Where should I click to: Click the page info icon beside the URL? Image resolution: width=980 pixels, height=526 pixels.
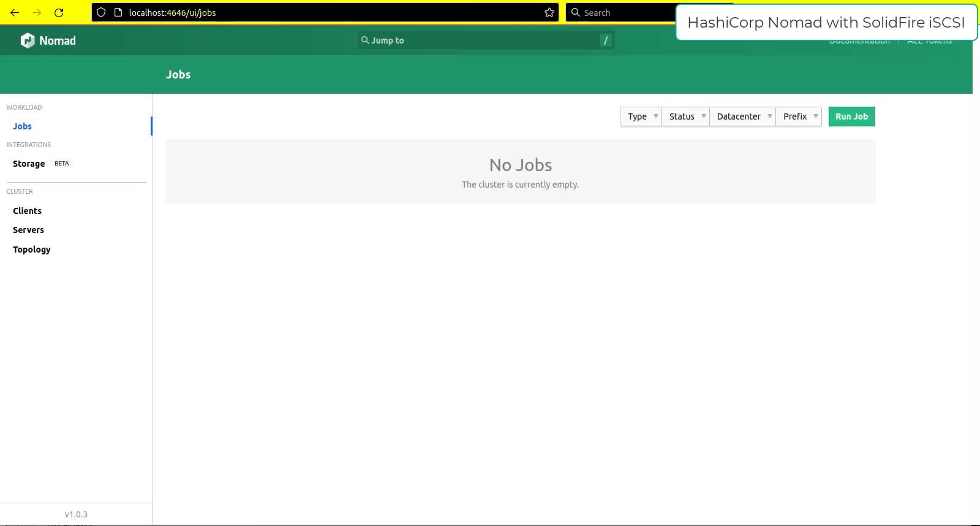[x=118, y=12]
